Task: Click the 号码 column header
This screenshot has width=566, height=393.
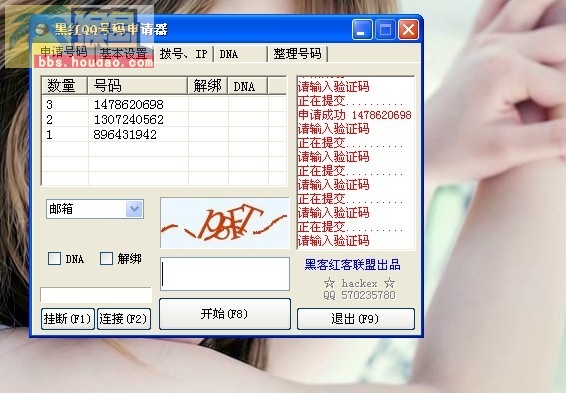Action: pyautogui.click(x=138, y=86)
